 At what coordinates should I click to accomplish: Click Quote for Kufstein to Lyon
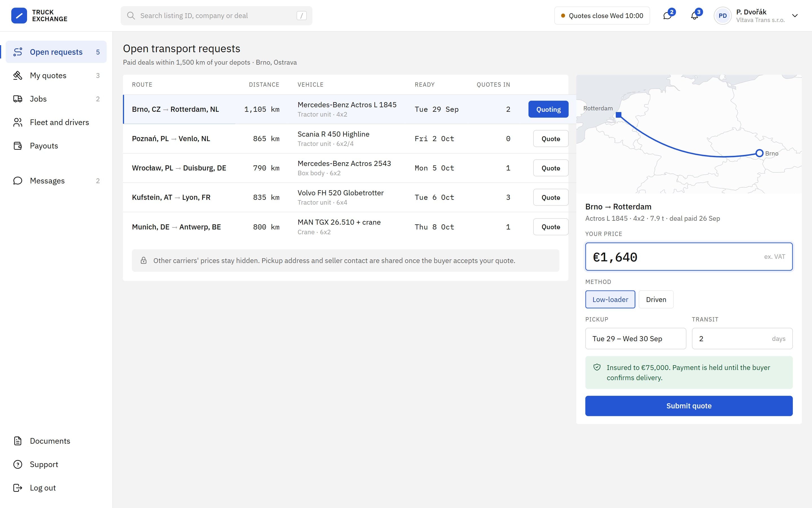pyautogui.click(x=551, y=198)
